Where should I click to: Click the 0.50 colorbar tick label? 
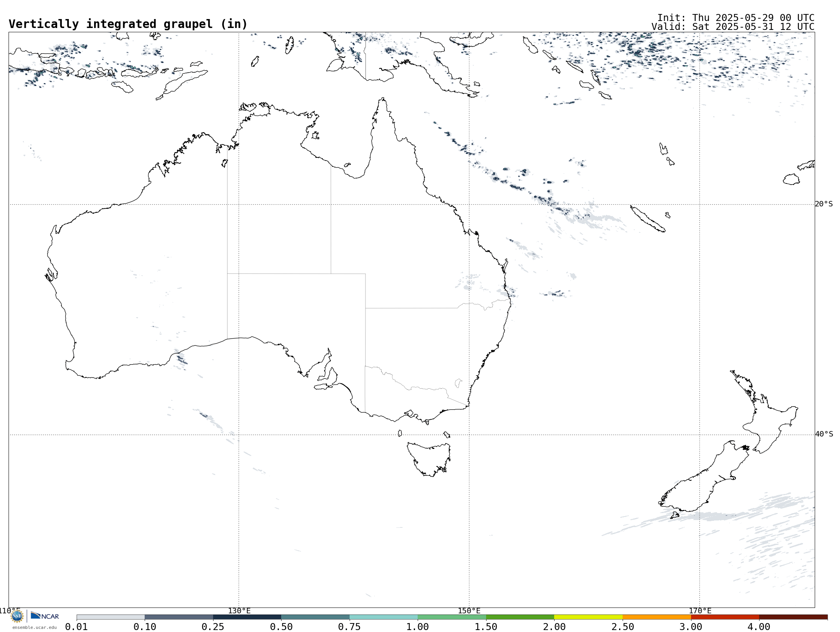pyautogui.click(x=281, y=627)
